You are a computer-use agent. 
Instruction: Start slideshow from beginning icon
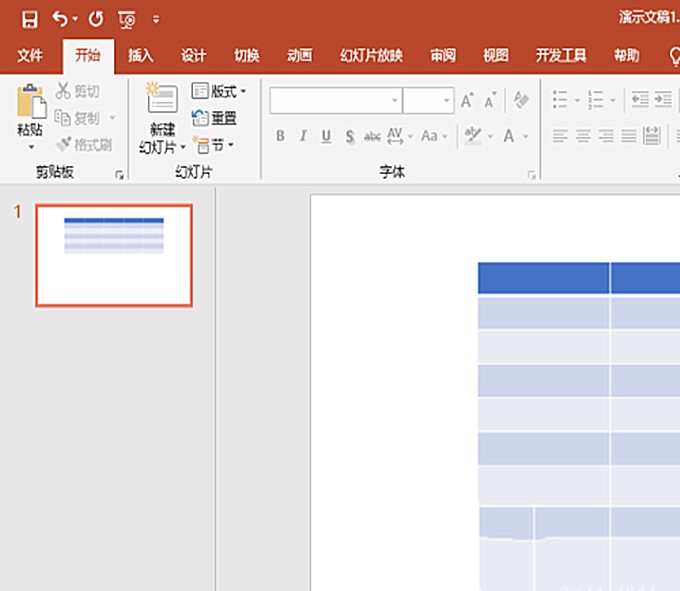127,20
